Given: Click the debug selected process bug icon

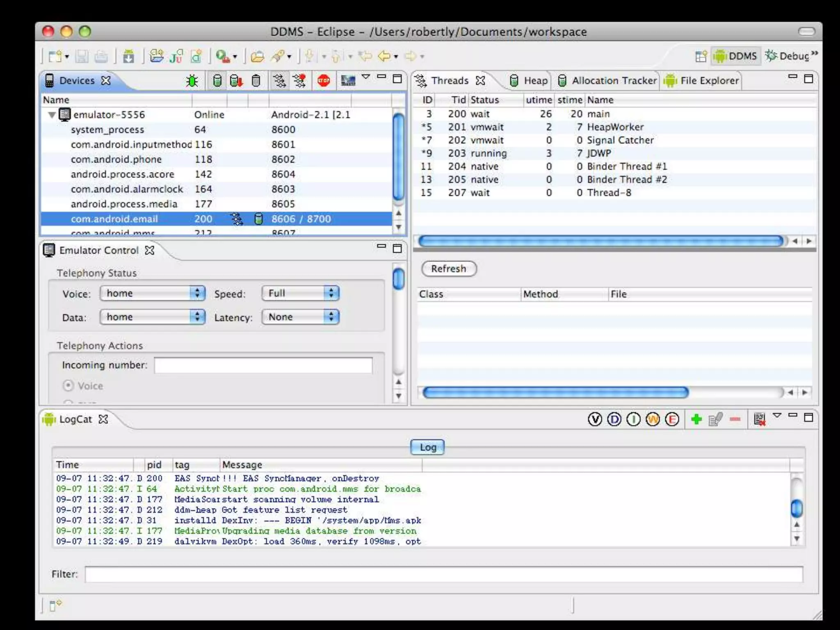Looking at the screenshot, I should tap(192, 81).
